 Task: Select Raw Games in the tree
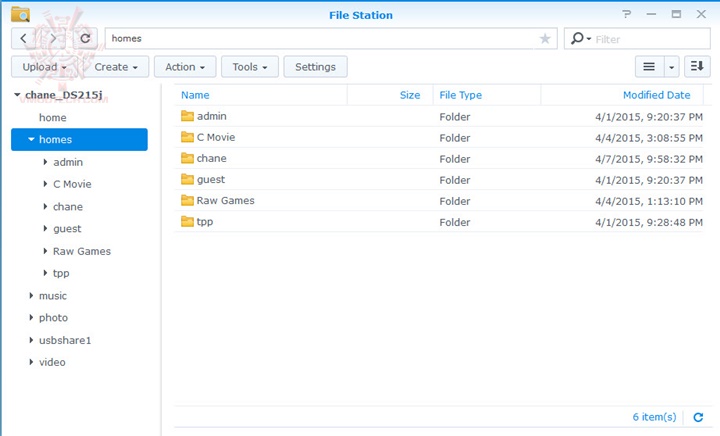pyautogui.click(x=82, y=252)
